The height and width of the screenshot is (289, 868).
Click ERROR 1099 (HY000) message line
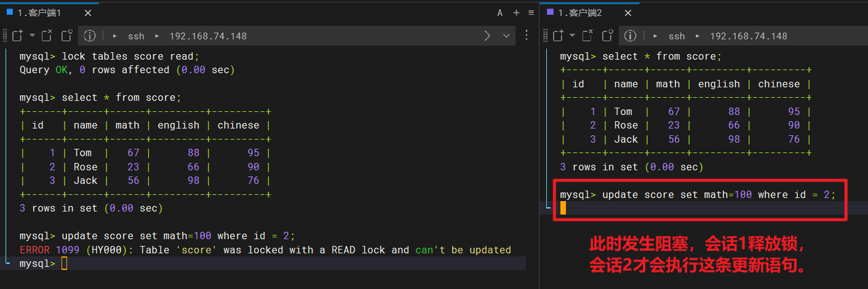tap(265, 250)
